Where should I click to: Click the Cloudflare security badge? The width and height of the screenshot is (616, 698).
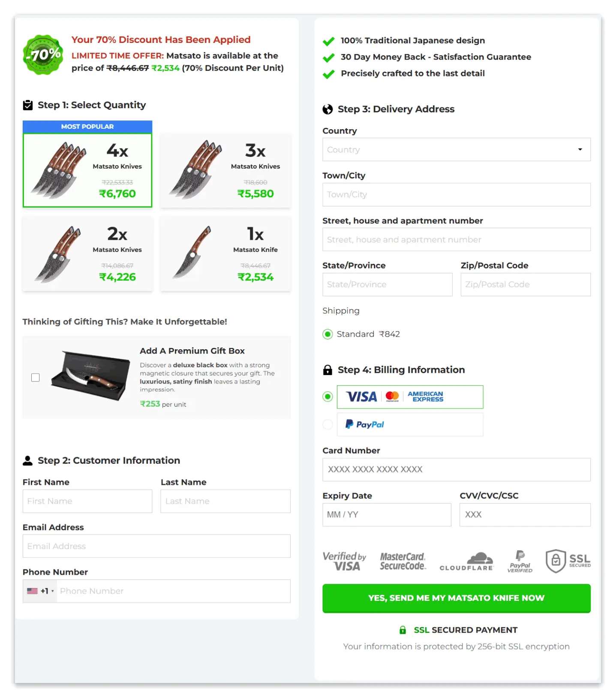466,561
